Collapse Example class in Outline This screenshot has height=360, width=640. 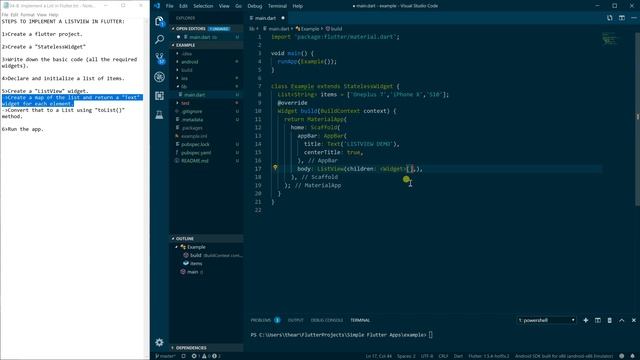click(177, 247)
